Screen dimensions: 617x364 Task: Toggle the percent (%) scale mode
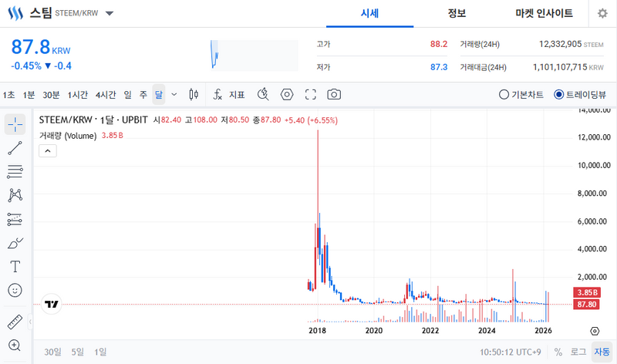coord(558,352)
